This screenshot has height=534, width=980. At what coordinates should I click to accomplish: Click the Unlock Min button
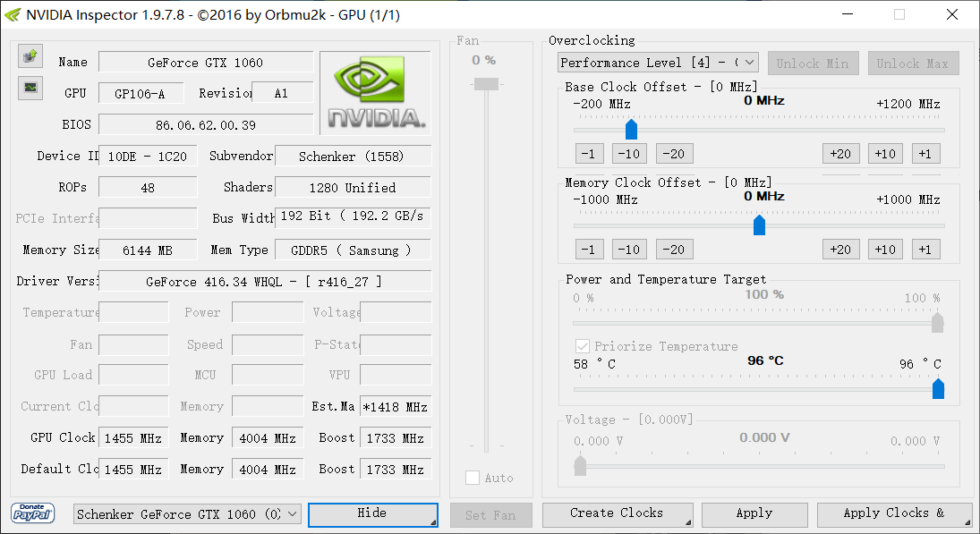coord(813,63)
